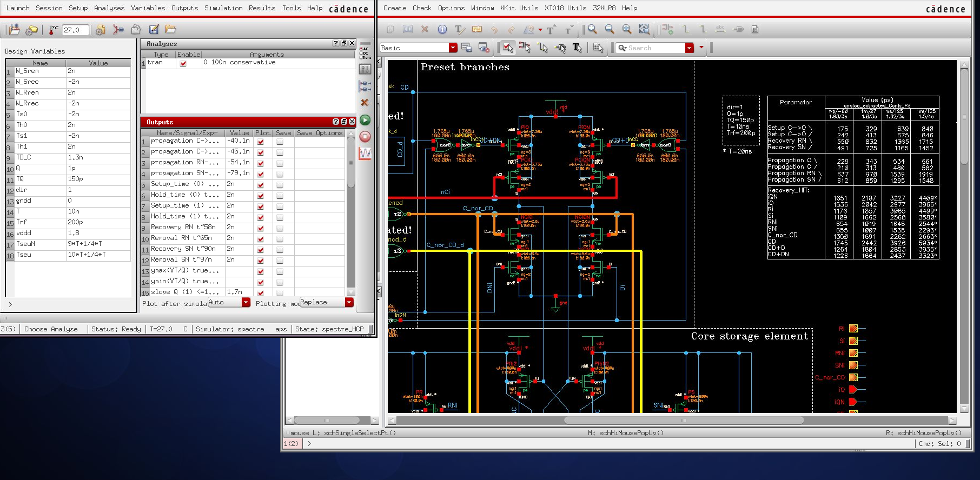Click the schematic Search input field
Image resolution: width=980 pixels, height=480 pixels.
tap(651, 48)
